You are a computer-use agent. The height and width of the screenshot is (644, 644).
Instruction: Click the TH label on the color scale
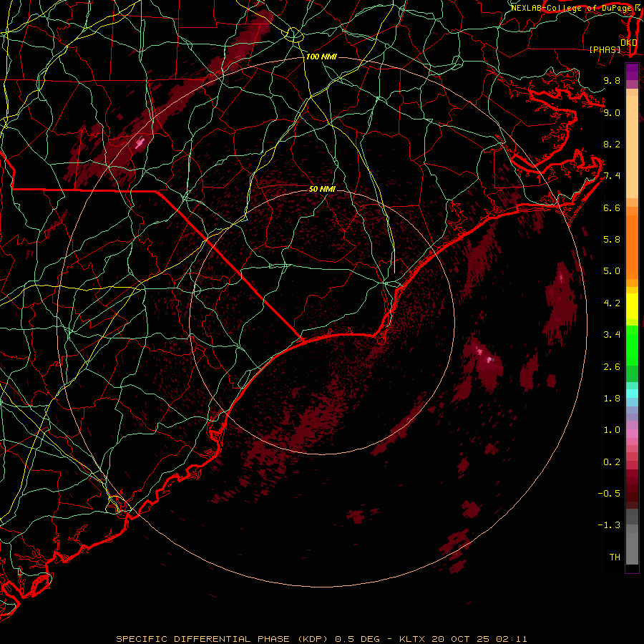tap(615, 557)
